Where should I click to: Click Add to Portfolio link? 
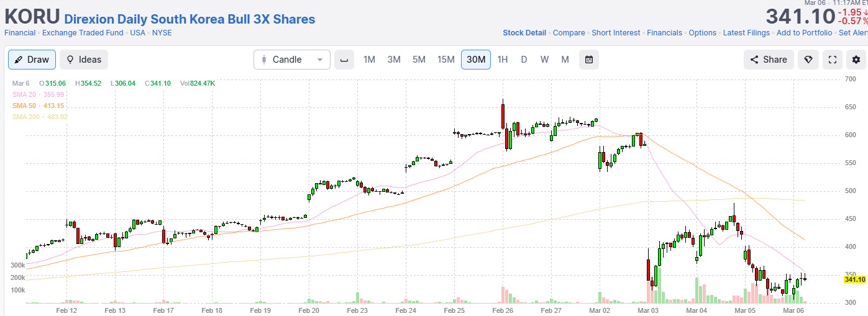pos(804,33)
